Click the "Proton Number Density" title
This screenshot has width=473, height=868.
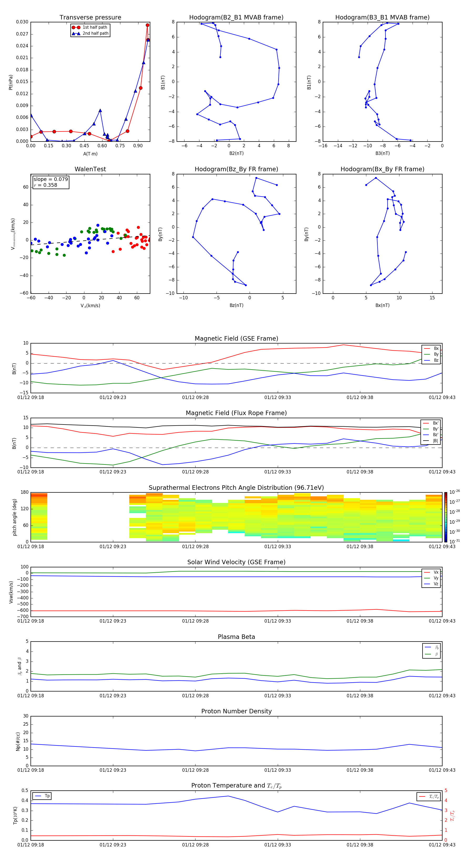(x=236, y=711)
